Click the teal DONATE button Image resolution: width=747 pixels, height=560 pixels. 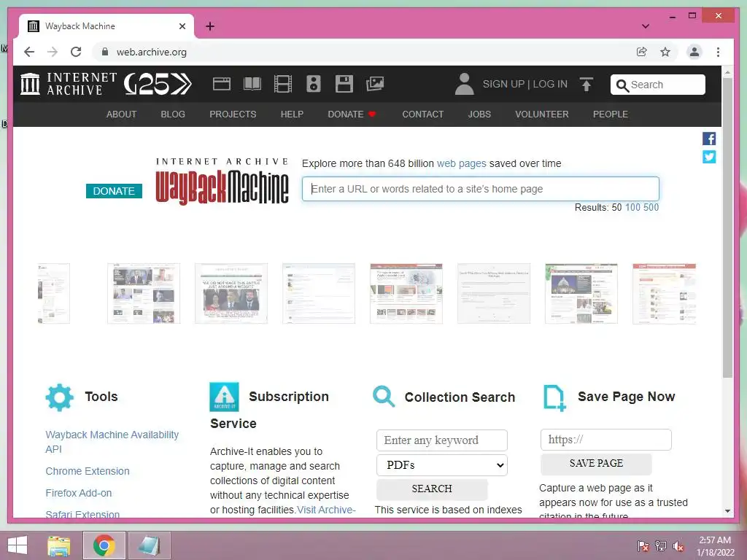tap(114, 191)
